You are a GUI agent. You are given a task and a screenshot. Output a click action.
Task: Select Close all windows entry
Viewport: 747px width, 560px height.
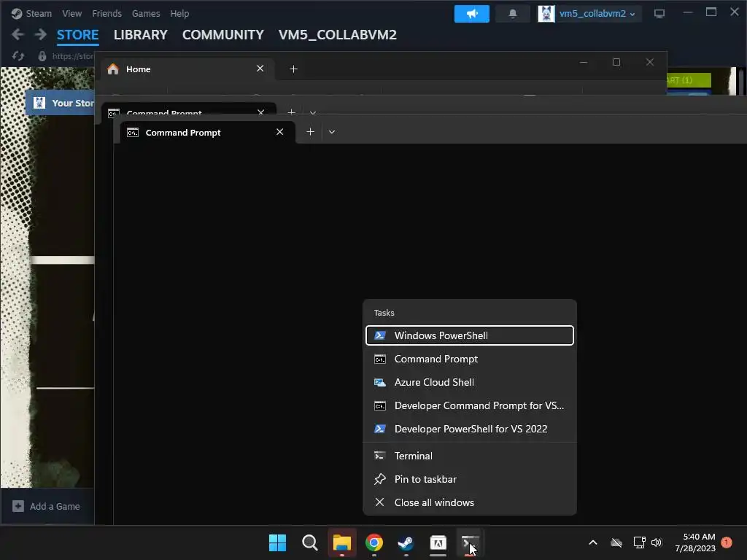pos(469,502)
